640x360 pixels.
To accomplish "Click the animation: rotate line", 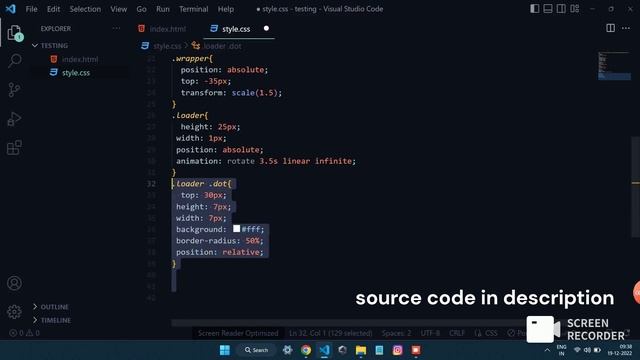I will 266,161.
